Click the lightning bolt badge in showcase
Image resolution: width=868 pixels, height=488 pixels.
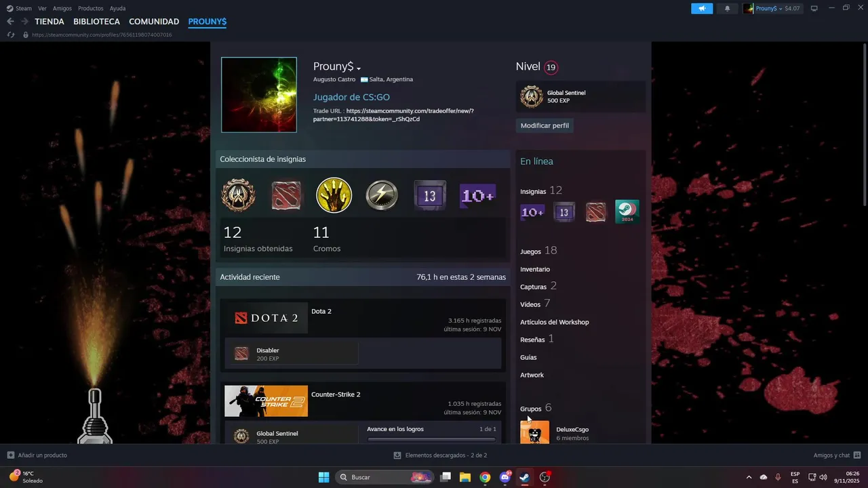click(382, 196)
